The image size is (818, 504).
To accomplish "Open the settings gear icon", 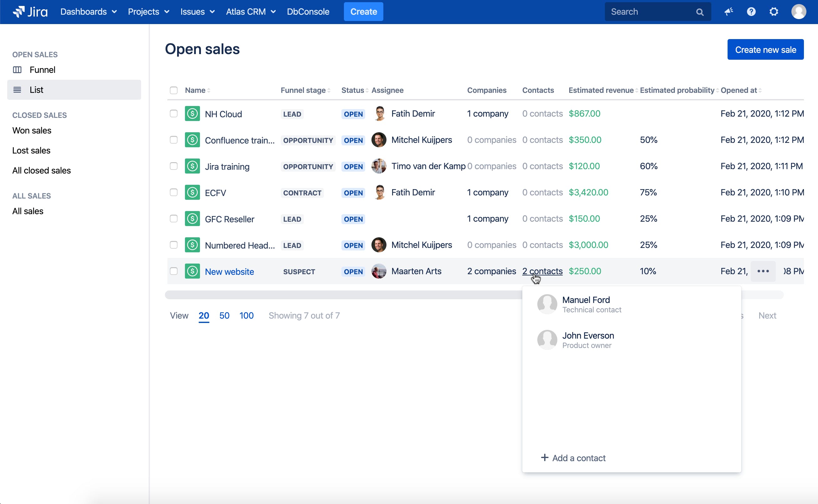I will click(774, 12).
